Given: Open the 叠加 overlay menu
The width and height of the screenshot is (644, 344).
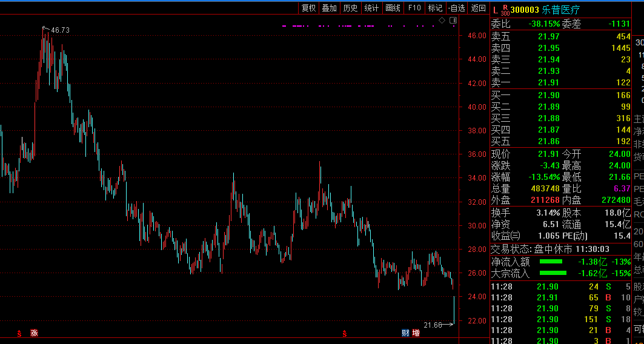Looking at the screenshot, I should point(330,8).
